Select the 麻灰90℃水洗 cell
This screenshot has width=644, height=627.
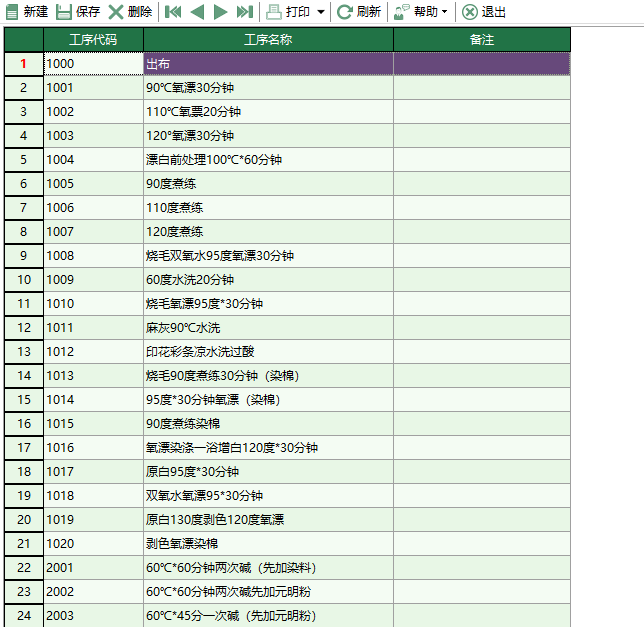coord(268,328)
